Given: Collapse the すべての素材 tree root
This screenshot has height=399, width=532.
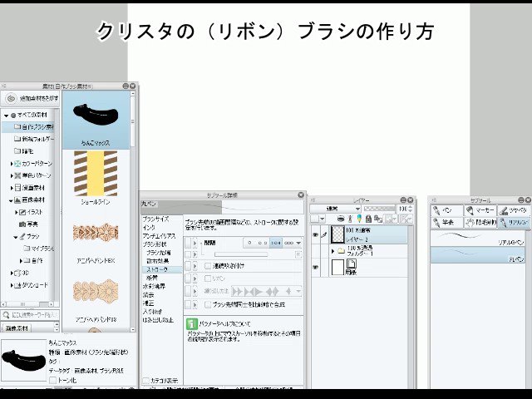Looking at the screenshot, I should [6, 116].
